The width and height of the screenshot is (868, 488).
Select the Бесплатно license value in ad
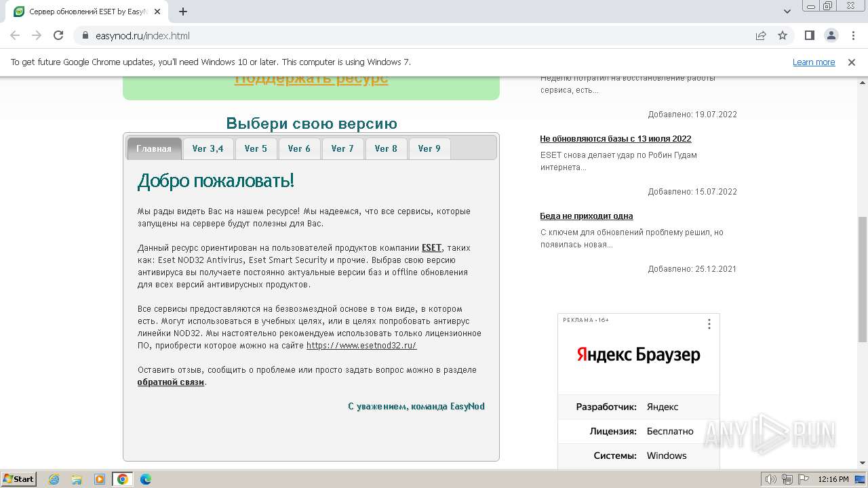point(670,431)
